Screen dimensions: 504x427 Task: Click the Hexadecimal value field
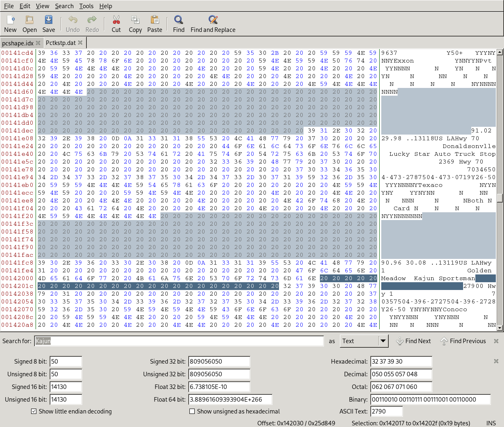click(x=401, y=362)
